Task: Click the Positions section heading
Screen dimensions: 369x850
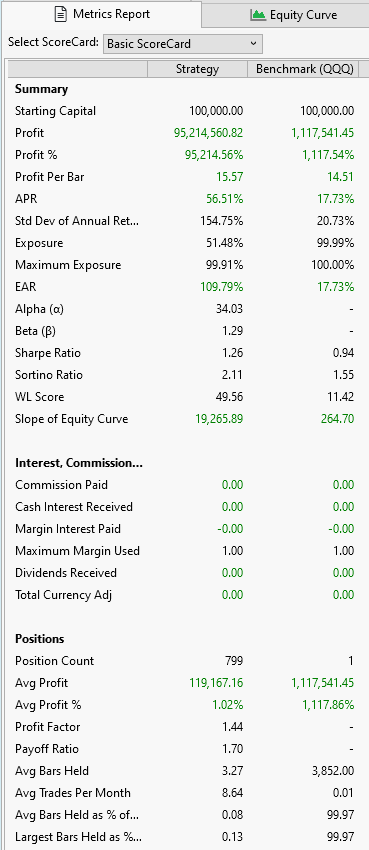Action: [x=40, y=639]
